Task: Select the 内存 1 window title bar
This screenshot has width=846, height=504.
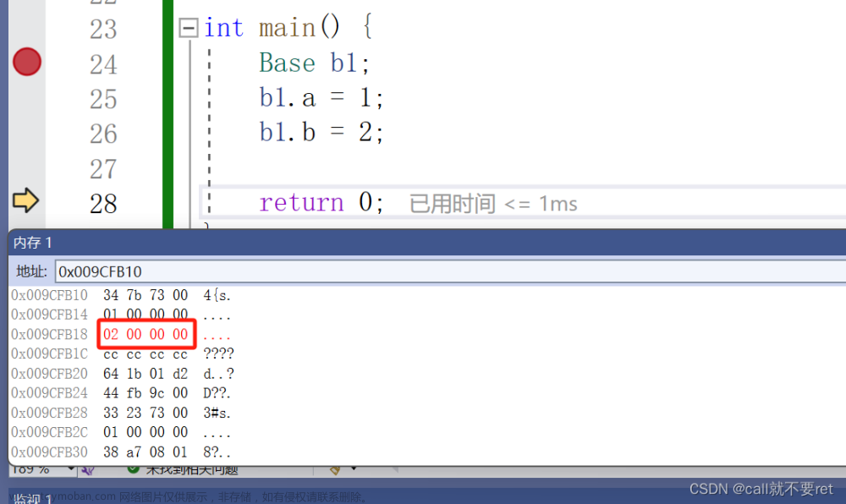Action: (x=426, y=243)
